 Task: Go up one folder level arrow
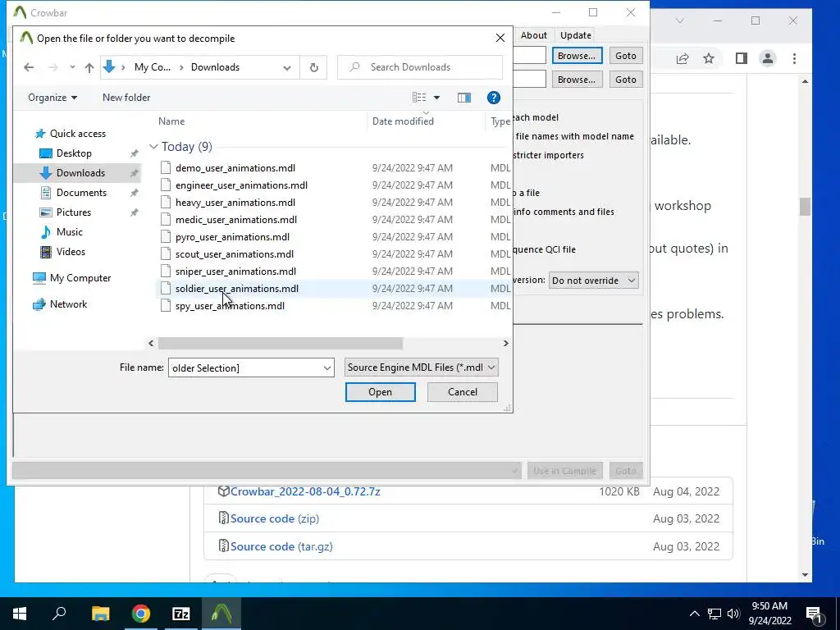(x=89, y=67)
